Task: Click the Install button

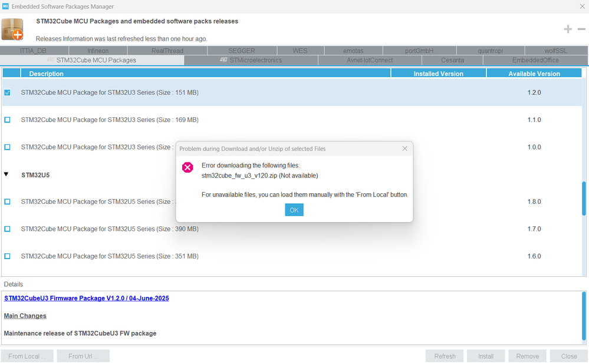Action: click(486, 356)
